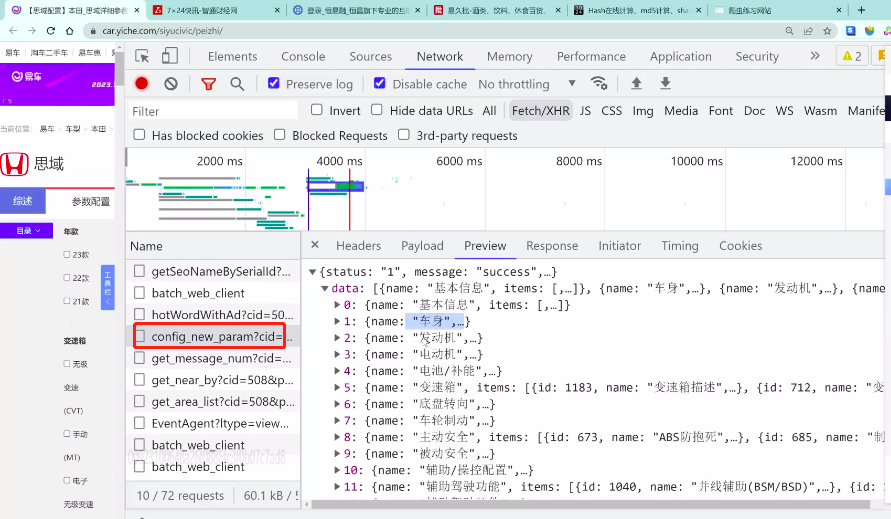Click the blue extension icon in toolbar

850,31
